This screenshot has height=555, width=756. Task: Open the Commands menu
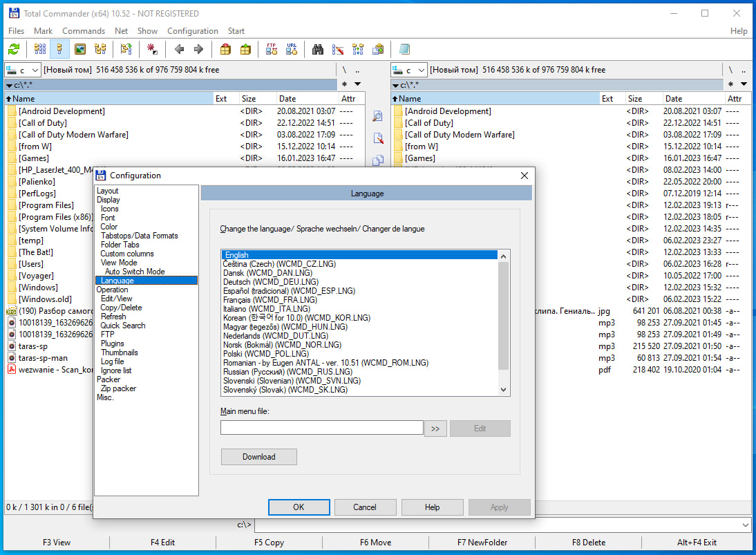pos(84,31)
